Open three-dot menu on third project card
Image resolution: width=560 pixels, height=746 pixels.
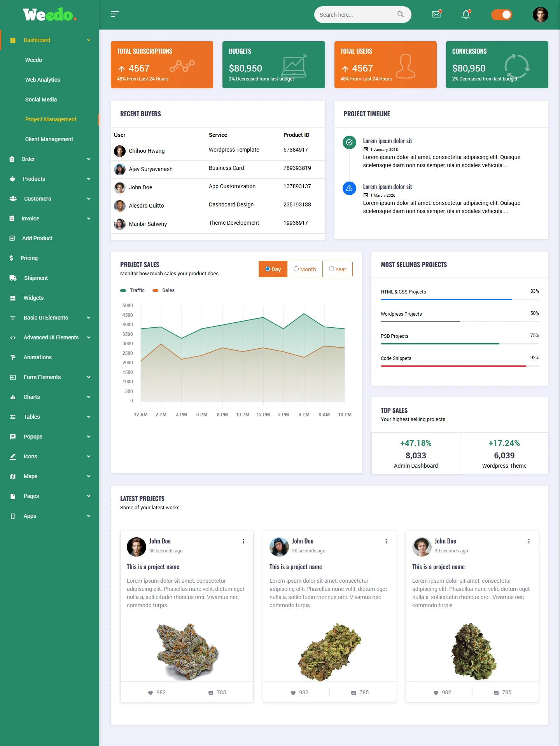coord(529,541)
